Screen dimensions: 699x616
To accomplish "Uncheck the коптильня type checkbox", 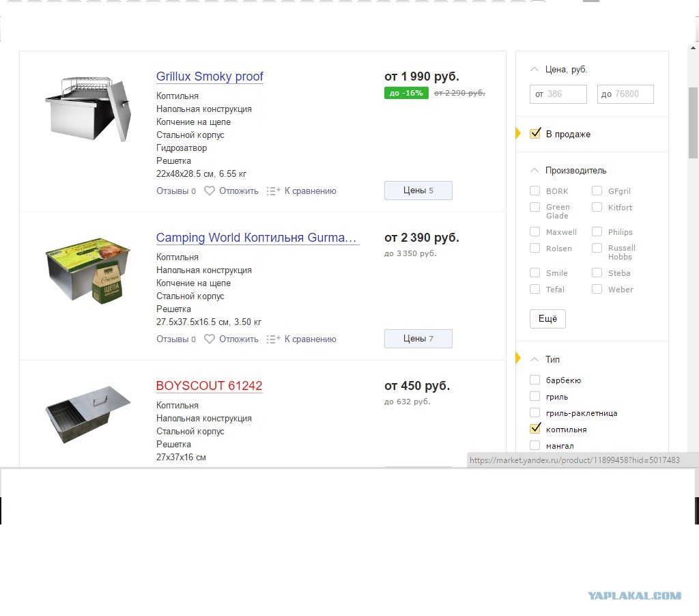I will click(535, 429).
